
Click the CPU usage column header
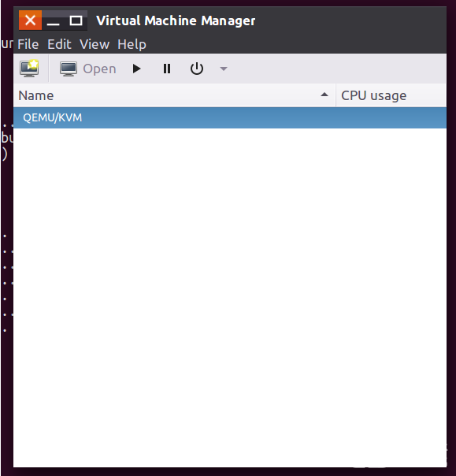[391, 95]
